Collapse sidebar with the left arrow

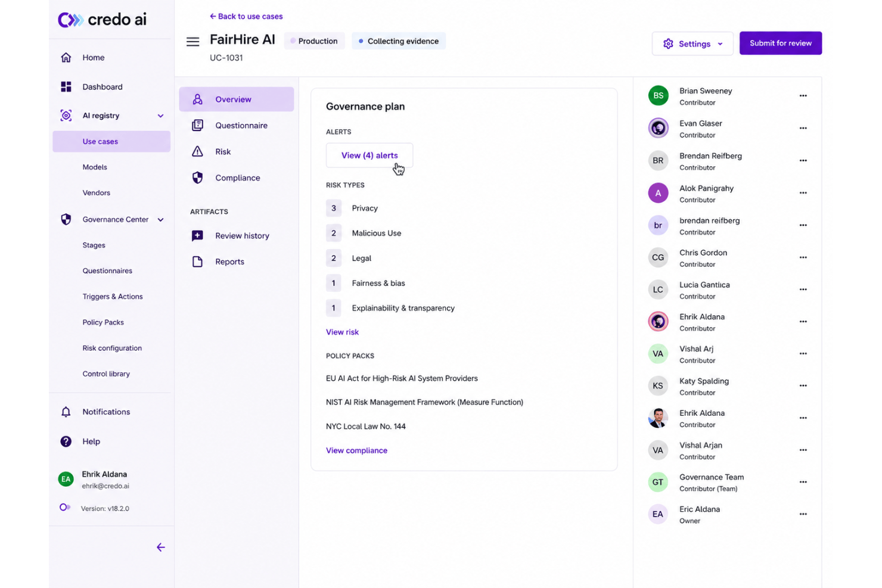[161, 547]
